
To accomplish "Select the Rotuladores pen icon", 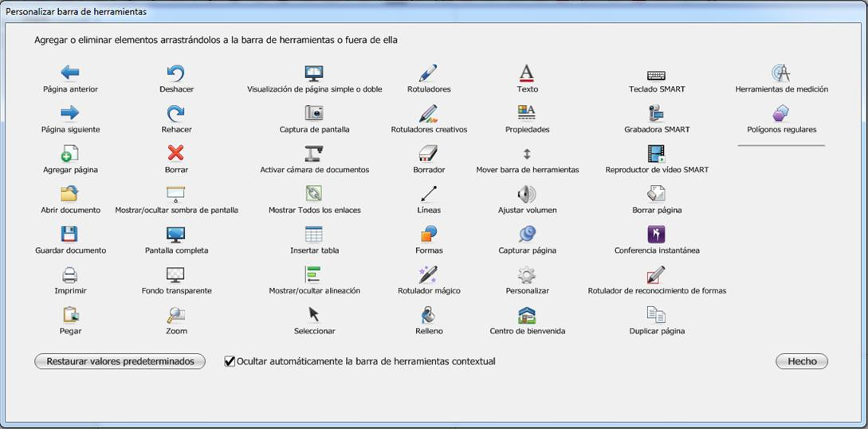I will tap(428, 73).
